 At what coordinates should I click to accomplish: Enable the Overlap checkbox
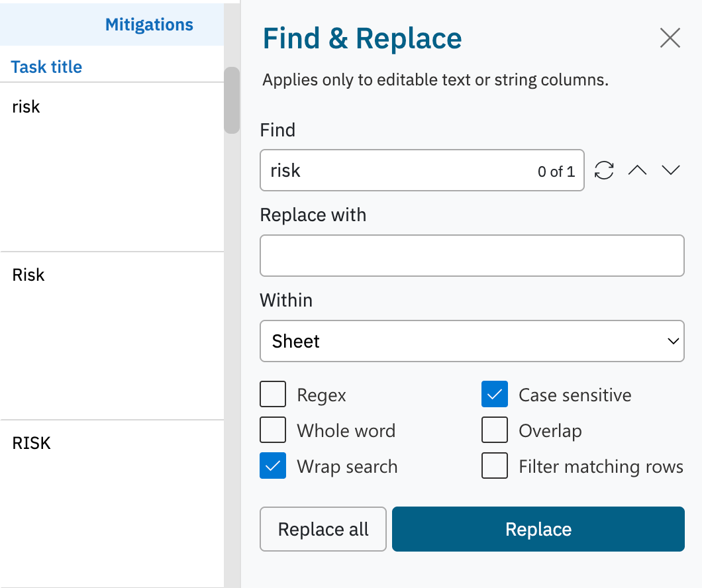point(495,430)
